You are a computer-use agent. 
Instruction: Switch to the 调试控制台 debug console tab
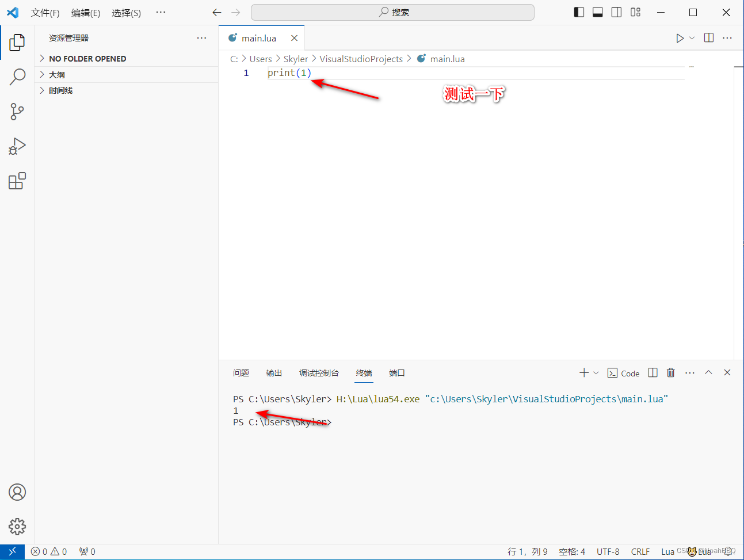coord(319,373)
